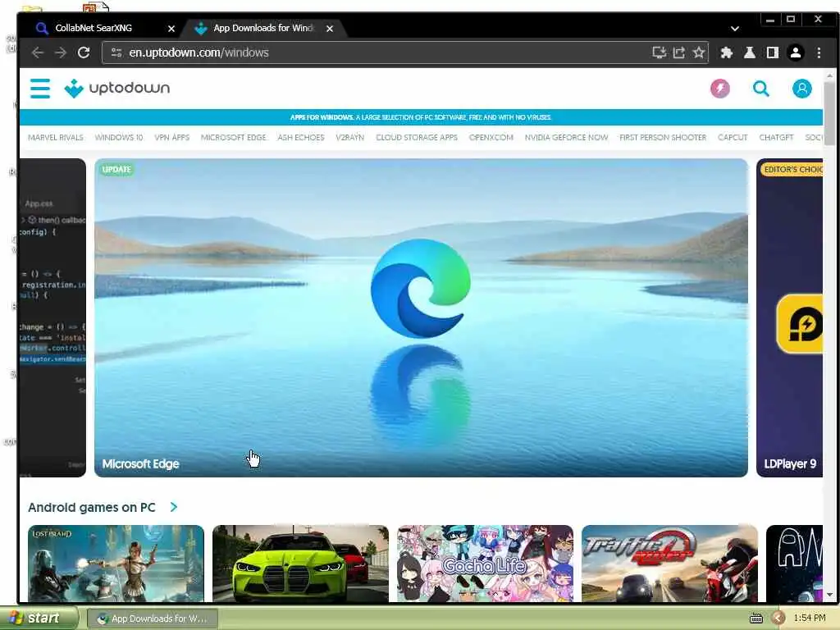The image size is (840, 630).
Task: Click the install app icon in address bar
Action: click(659, 52)
